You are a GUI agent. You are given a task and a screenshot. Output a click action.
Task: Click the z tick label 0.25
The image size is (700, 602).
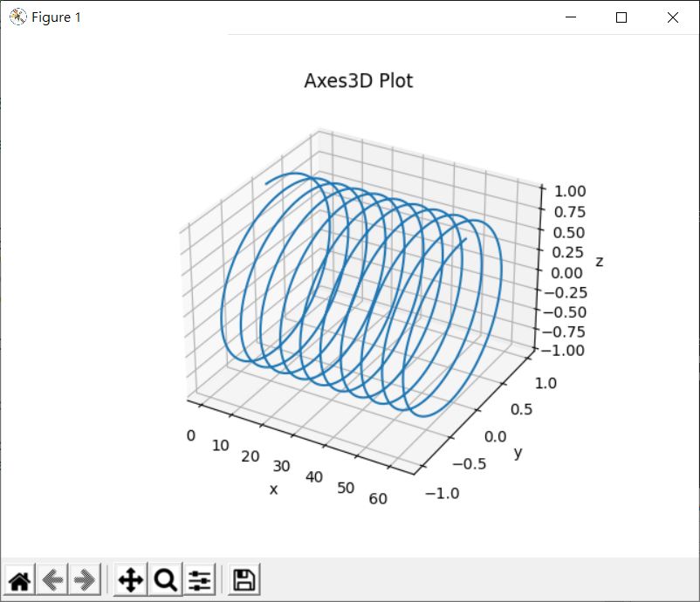pos(568,253)
